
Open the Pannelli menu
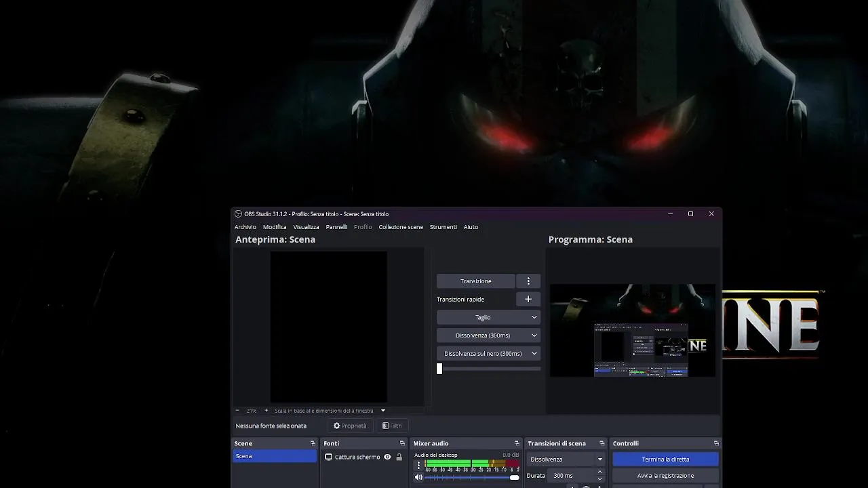pyautogui.click(x=336, y=227)
